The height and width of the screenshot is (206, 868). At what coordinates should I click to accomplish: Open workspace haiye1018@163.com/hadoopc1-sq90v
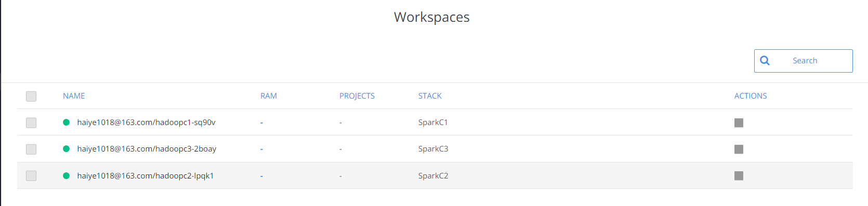pos(146,122)
